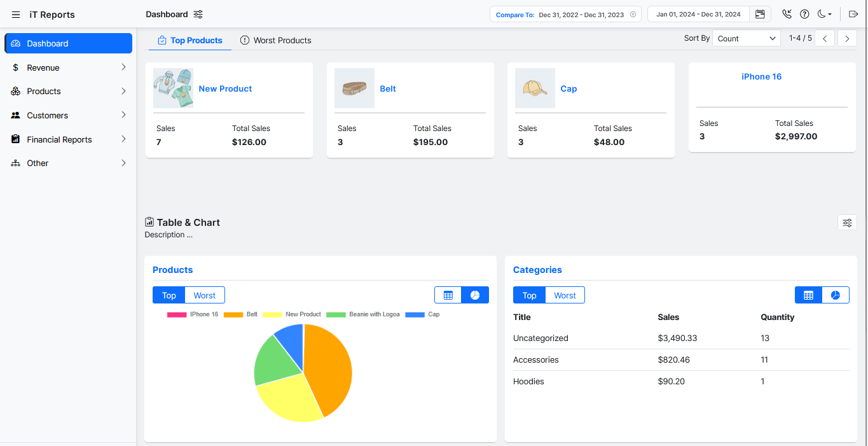This screenshot has height=446, width=868.
Task: Open the date range calendar icon
Action: pos(760,15)
